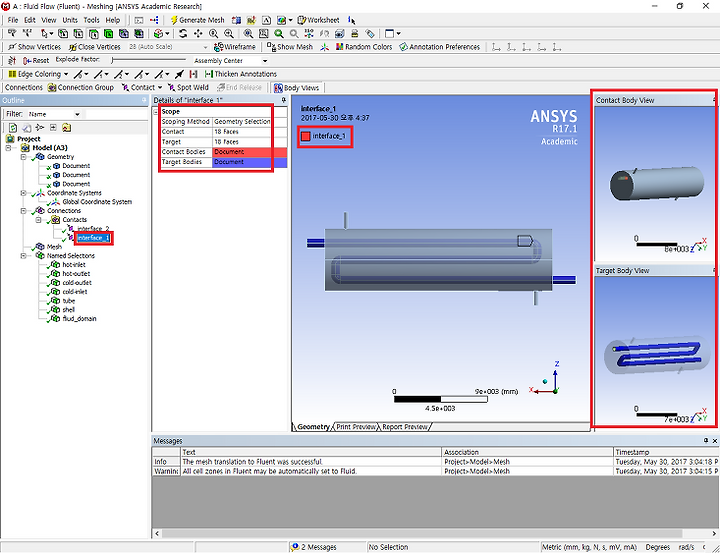Open the Units menu

tap(70, 20)
